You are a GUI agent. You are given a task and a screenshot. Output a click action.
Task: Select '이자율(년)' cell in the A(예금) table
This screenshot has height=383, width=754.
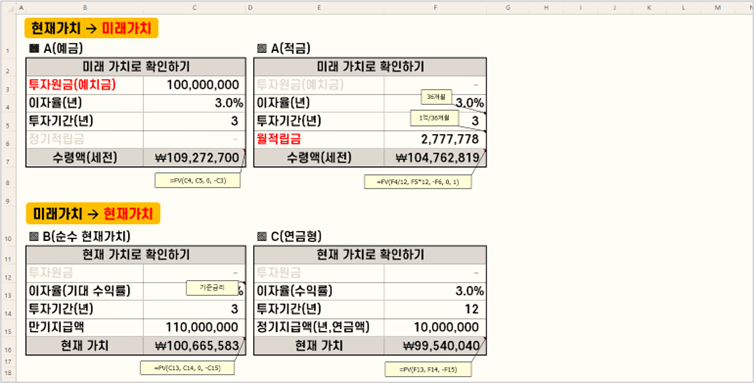click(85, 103)
